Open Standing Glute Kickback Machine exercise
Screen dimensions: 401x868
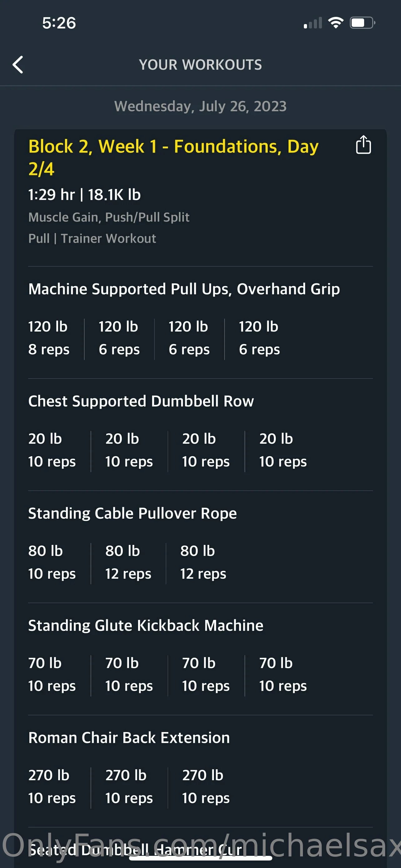pyautogui.click(x=146, y=626)
